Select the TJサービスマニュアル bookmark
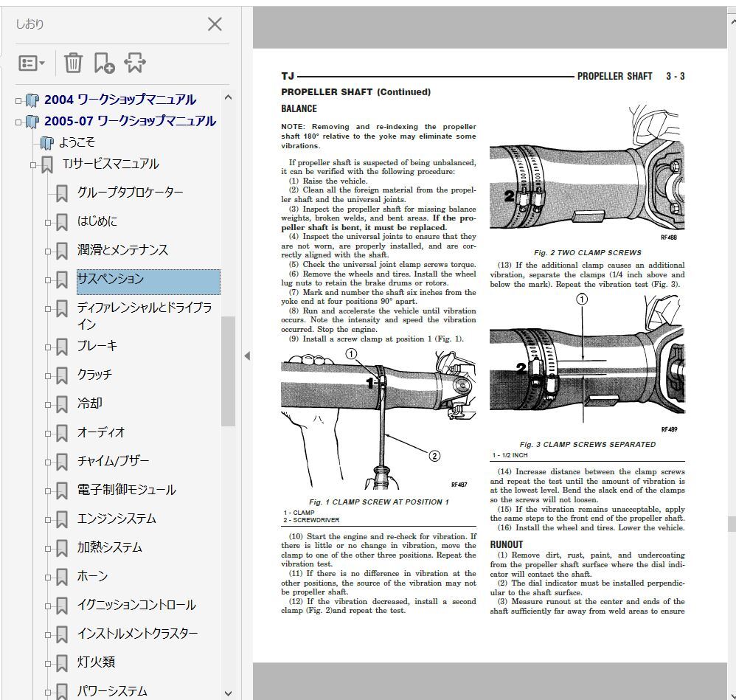Viewport: 736px width, 700px height. coord(111,164)
